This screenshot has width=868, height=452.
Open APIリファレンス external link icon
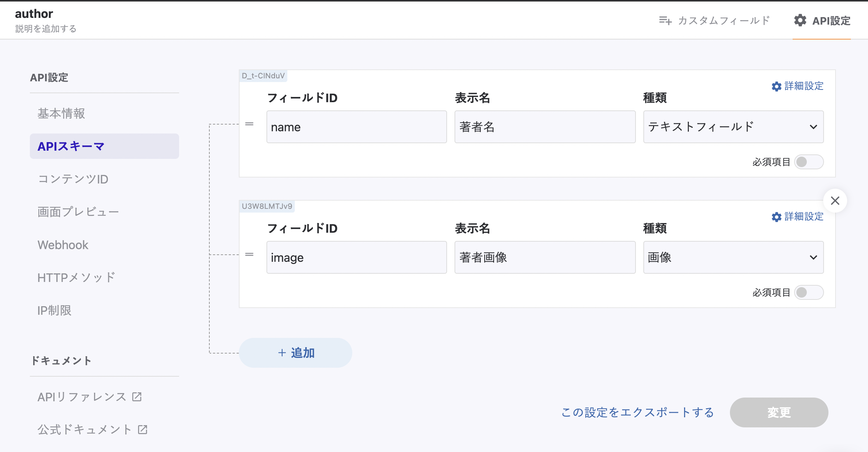137,397
